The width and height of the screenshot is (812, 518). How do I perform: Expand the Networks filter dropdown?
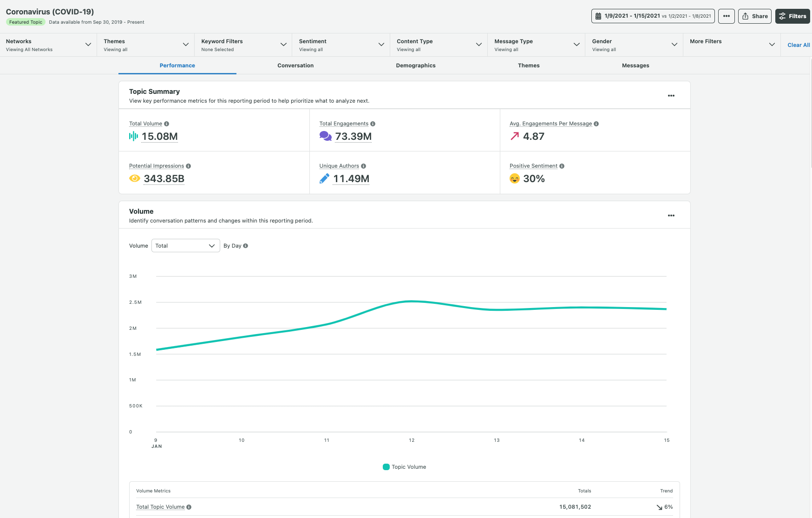[88, 45]
